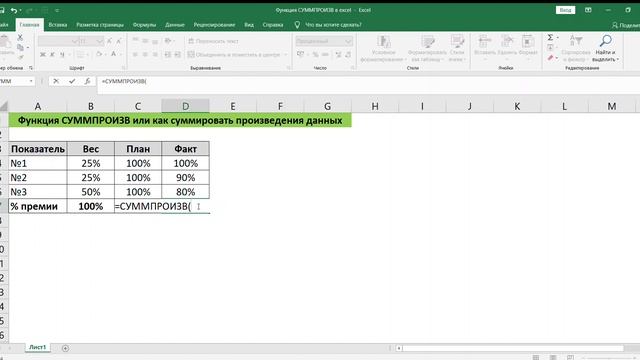Click the font color letter A icon

click(114, 54)
